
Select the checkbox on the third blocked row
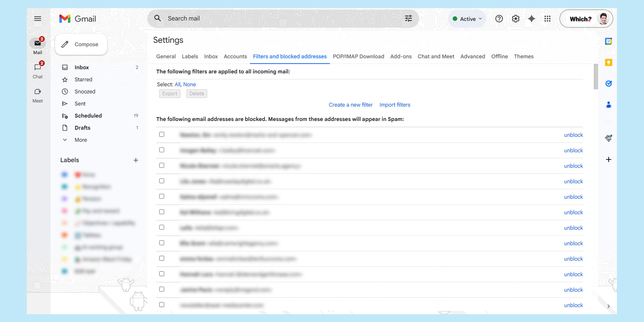(x=162, y=165)
